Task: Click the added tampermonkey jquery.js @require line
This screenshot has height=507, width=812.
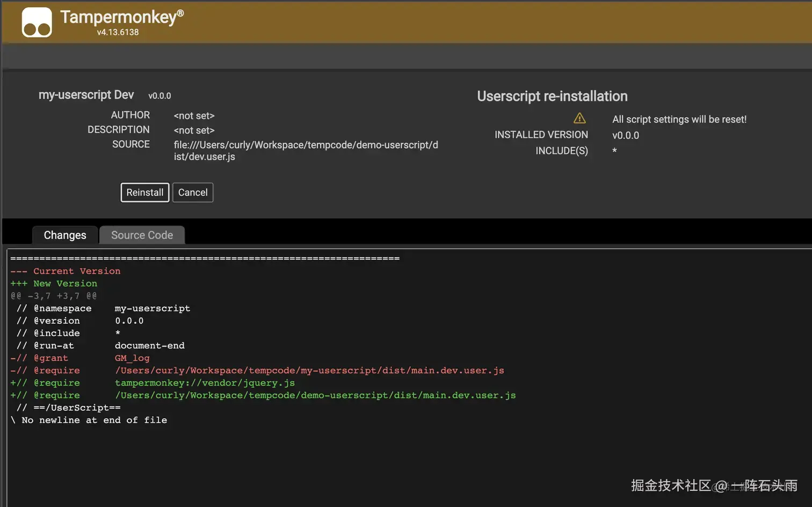Action: (x=153, y=383)
